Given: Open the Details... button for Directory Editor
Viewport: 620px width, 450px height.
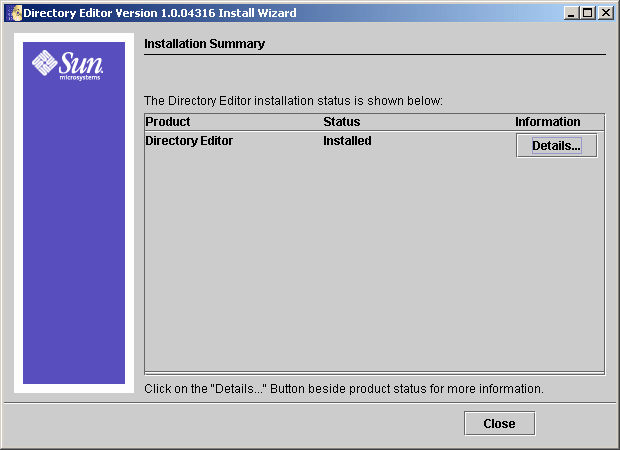Looking at the screenshot, I should pos(556,146).
